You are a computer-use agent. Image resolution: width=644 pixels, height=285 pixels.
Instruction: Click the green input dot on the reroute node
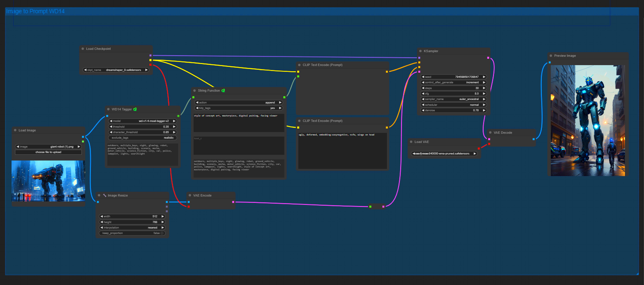point(370,207)
